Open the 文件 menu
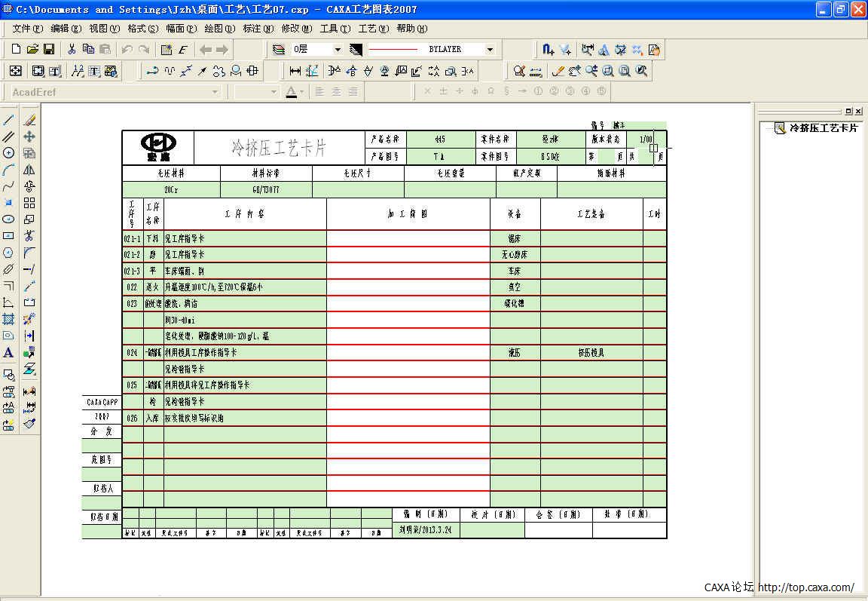The height and width of the screenshot is (601, 868). [x=27, y=29]
